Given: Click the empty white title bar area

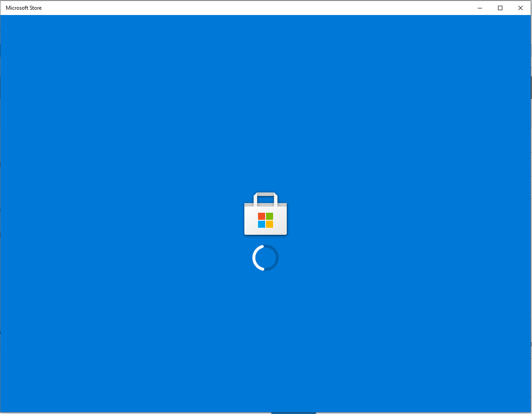Looking at the screenshot, I should click(x=256, y=8).
